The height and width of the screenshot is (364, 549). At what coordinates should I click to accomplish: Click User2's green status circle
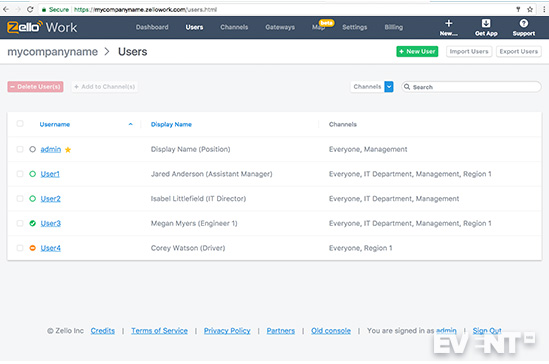click(33, 199)
